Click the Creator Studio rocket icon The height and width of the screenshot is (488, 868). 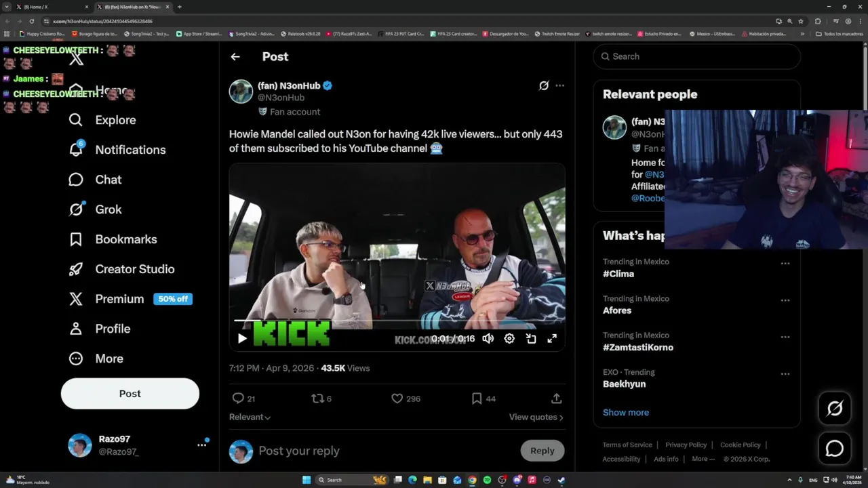76,269
